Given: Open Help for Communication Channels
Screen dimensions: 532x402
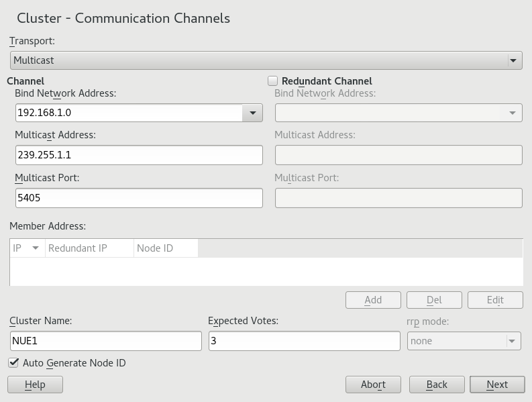Looking at the screenshot, I should click(x=35, y=385).
